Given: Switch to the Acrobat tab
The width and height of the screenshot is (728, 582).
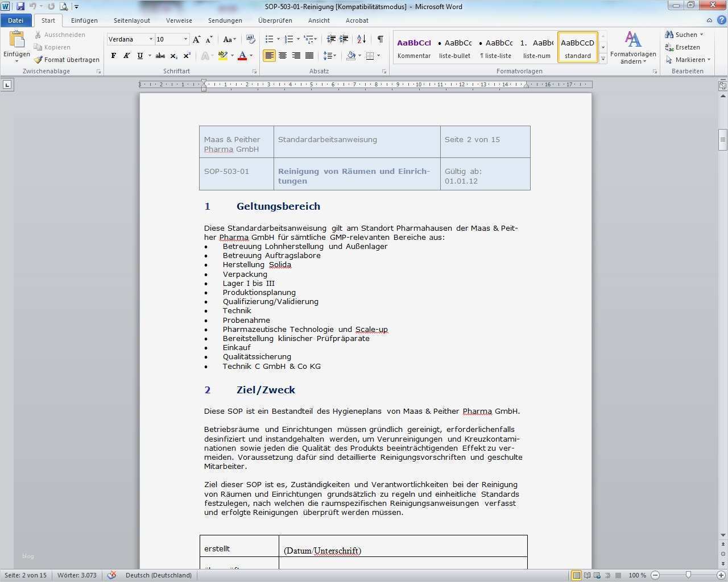Looking at the screenshot, I should pos(357,20).
